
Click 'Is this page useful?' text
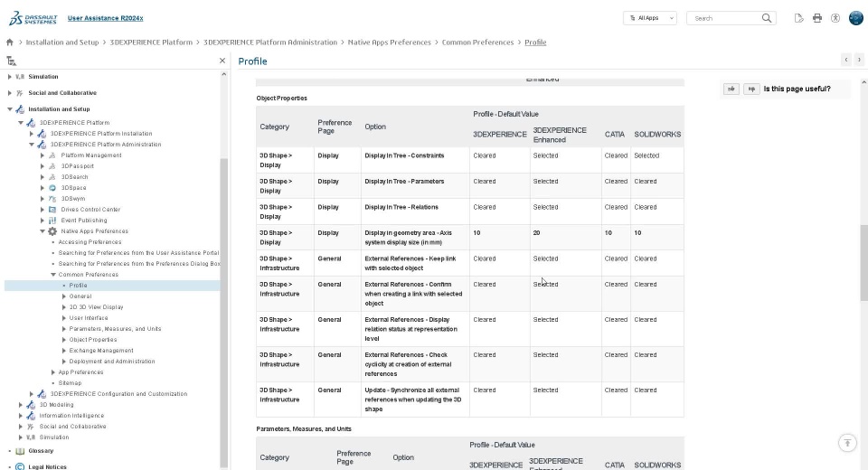pos(797,89)
